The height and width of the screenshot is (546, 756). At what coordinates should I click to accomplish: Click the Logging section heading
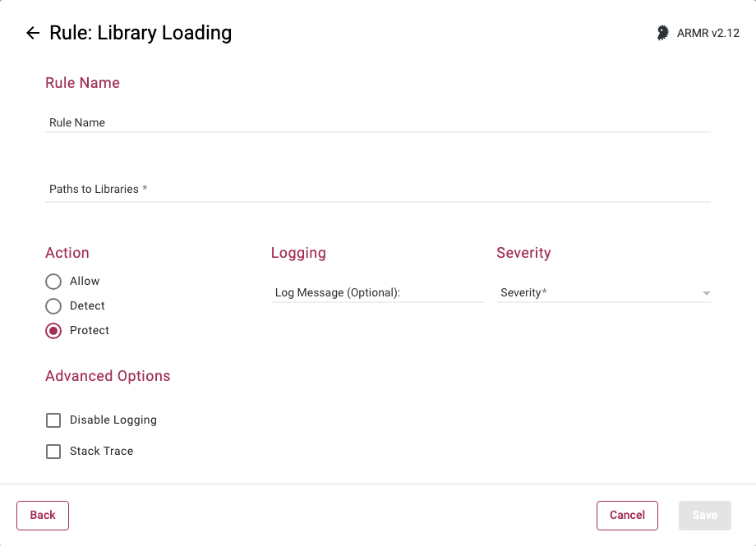point(298,253)
